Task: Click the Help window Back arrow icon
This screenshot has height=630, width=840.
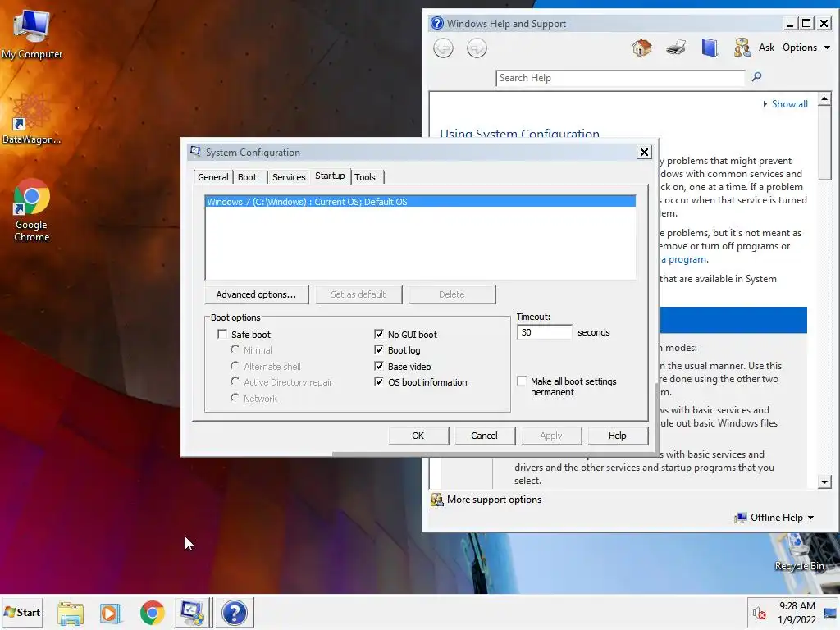Action: click(x=443, y=48)
